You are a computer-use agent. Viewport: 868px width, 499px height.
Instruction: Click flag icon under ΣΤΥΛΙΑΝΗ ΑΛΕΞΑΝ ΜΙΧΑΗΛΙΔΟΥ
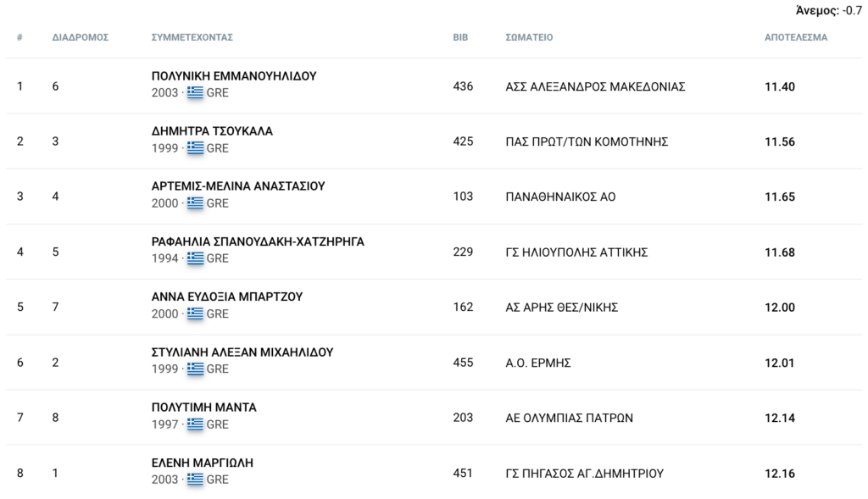[195, 369]
